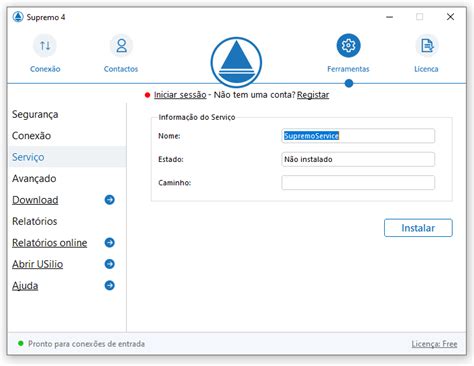Select the Ferramentas gear icon

coord(348,45)
